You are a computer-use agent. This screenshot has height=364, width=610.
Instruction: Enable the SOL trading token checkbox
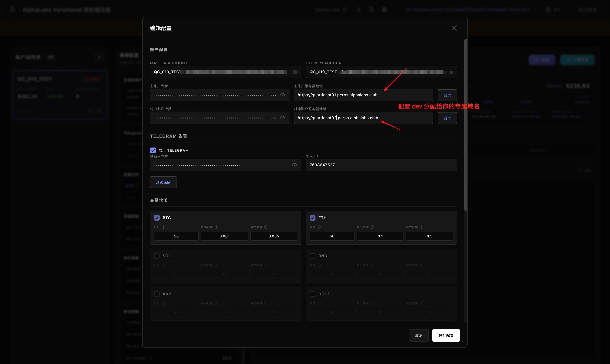157,256
